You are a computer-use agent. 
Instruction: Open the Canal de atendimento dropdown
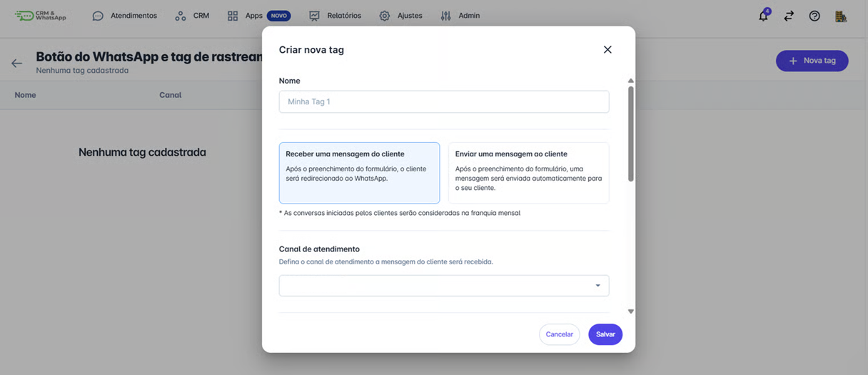(x=443, y=286)
